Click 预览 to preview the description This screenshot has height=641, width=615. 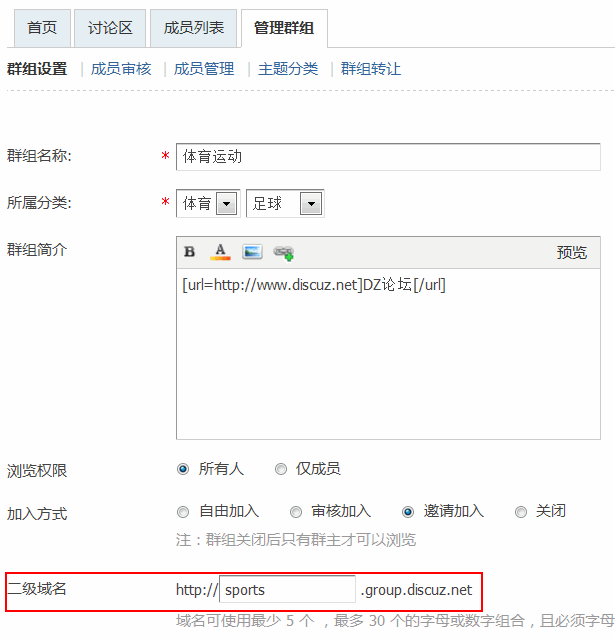(x=572, y=252)
